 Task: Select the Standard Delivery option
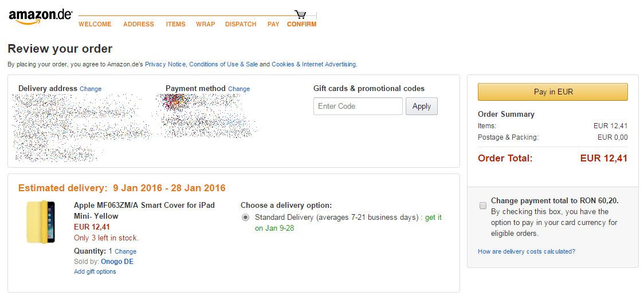246,218
